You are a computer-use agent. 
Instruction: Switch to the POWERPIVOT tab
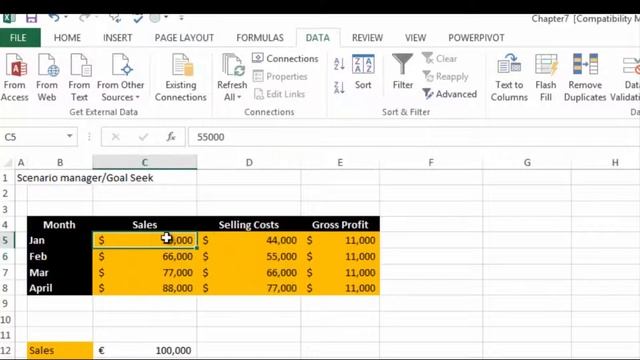[x=476, y=38]
